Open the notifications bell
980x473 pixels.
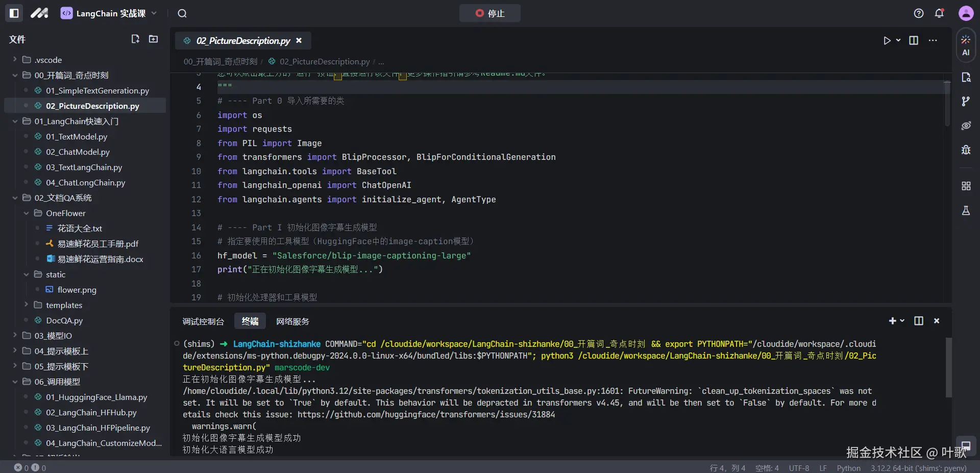939,13
